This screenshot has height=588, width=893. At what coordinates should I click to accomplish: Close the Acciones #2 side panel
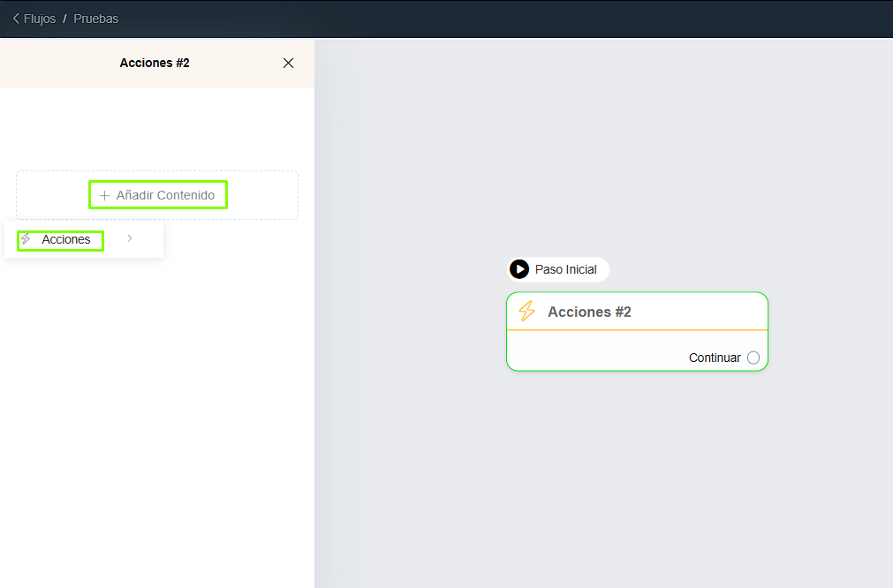(x=288, y=63)
